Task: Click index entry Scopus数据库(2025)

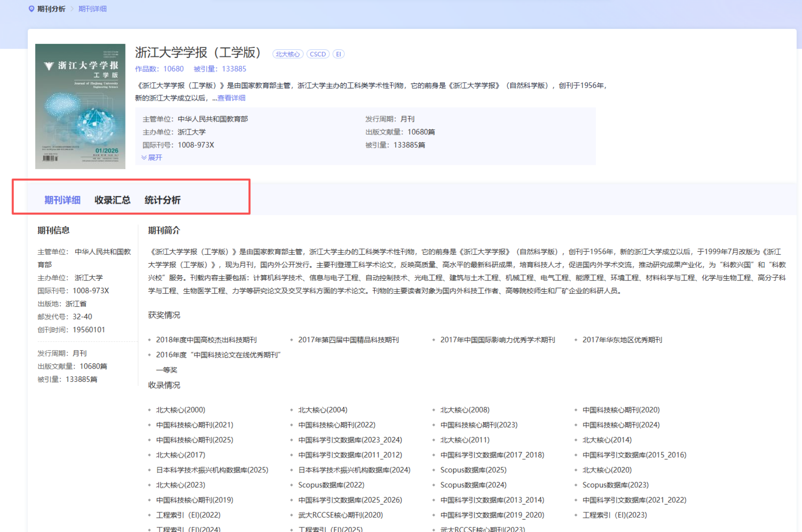Action: 473,470
